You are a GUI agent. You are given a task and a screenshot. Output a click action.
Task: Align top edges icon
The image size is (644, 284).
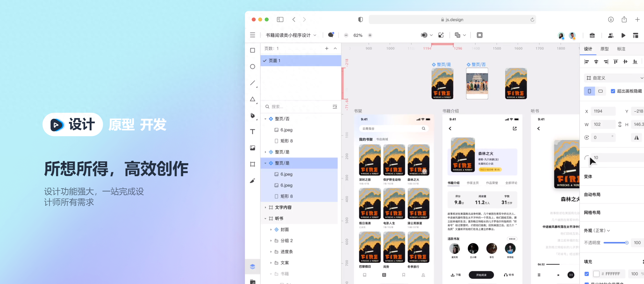(616, 62)
